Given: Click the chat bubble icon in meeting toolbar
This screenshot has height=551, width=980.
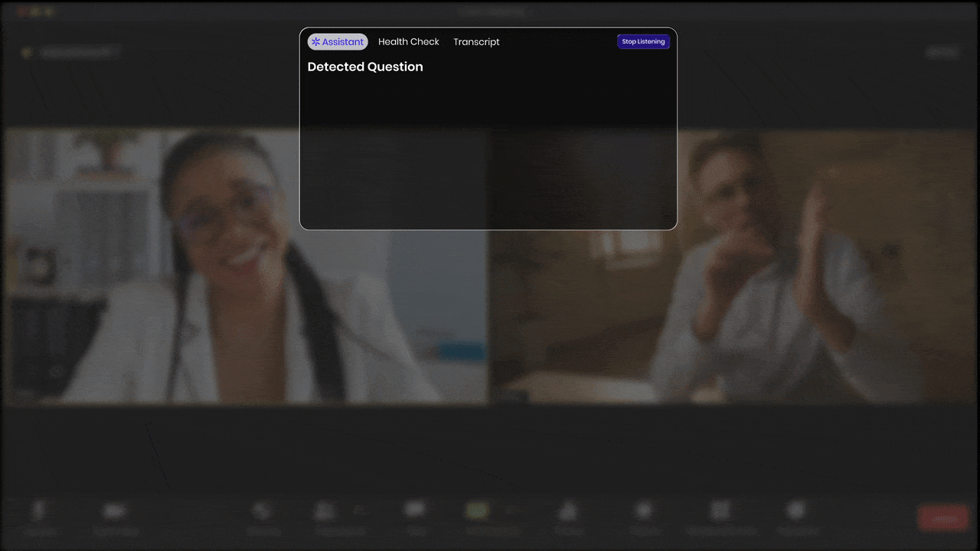Looking at the screenshot, I should tap(415, 510).
